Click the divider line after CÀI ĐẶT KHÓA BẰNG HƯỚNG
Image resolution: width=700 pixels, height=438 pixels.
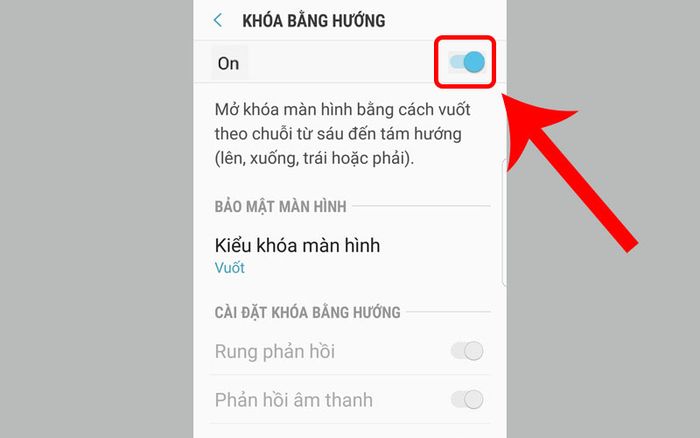[x=448, y=312]
